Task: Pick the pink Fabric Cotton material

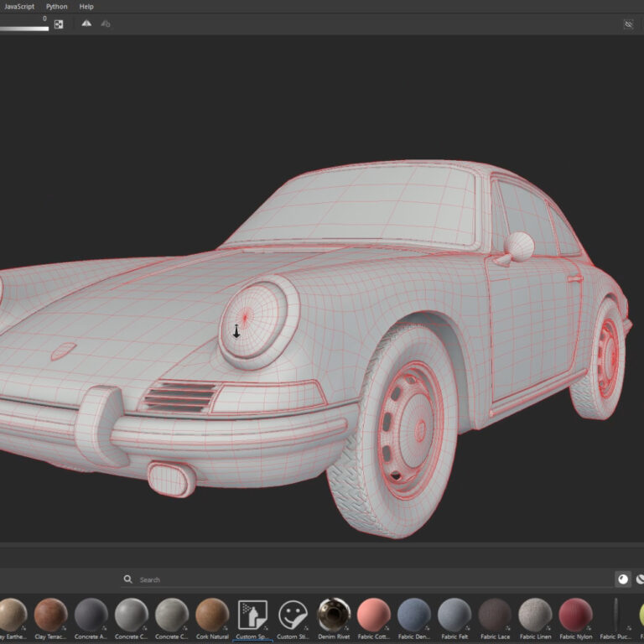Action: coord(374,615)
